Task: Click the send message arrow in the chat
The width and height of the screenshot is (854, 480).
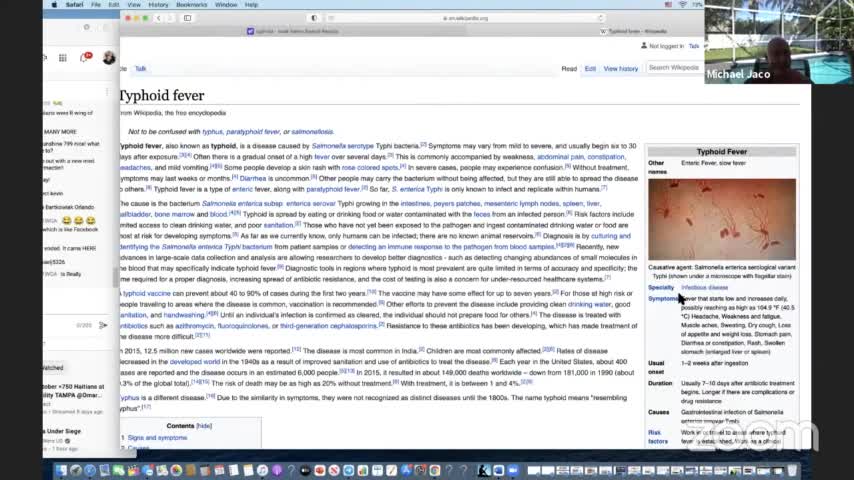Action: (x=103, y=325)
